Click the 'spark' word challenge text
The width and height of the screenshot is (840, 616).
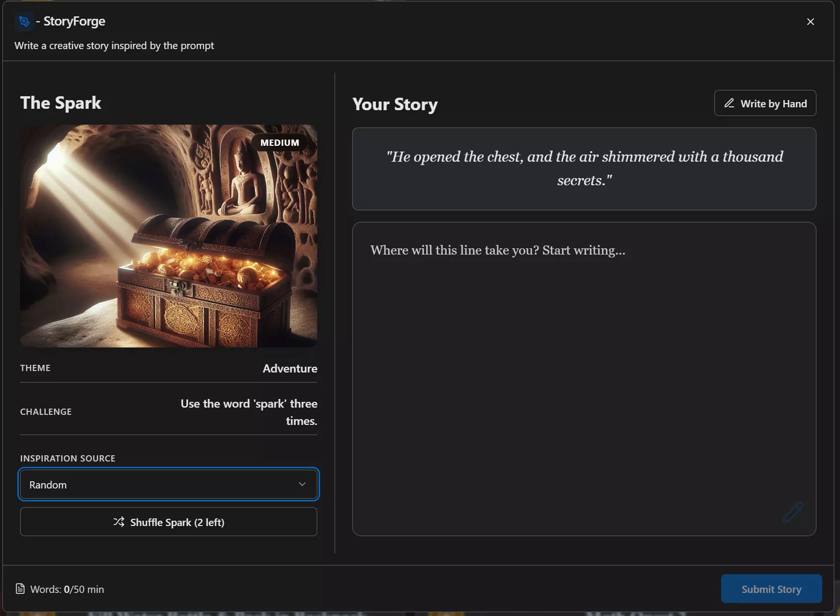[248, 411]
